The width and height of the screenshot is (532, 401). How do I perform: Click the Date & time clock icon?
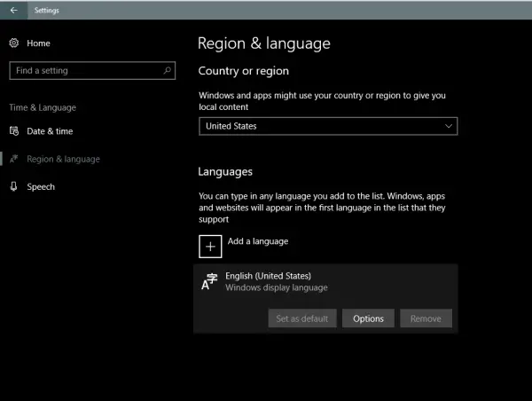coord(14,131)
